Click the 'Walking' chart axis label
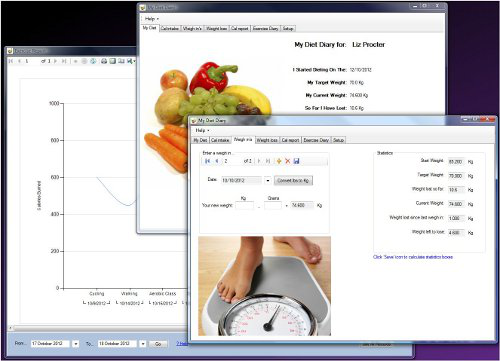The height and width of the screenshot is (361, 500). point(129,294)
